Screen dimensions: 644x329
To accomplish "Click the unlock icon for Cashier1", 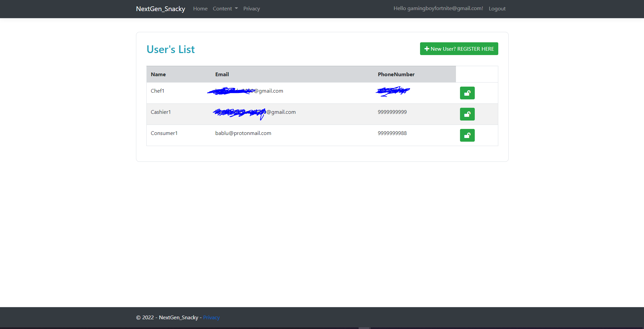I will coord(467,114).
